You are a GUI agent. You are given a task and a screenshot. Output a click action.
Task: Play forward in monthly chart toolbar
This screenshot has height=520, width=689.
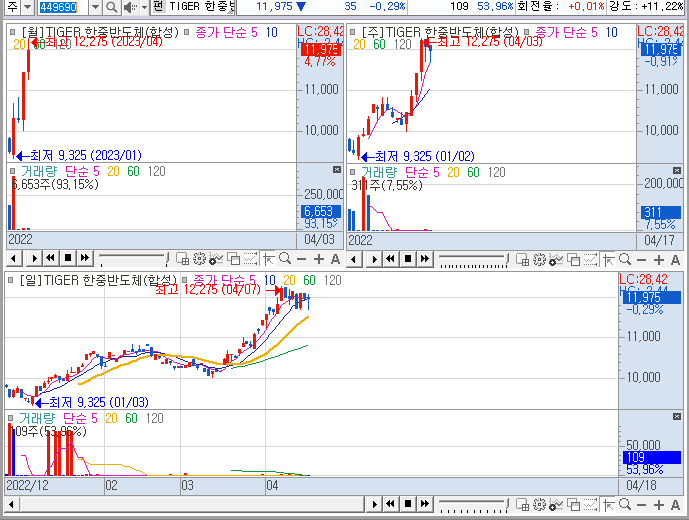(x=34, y=258)
